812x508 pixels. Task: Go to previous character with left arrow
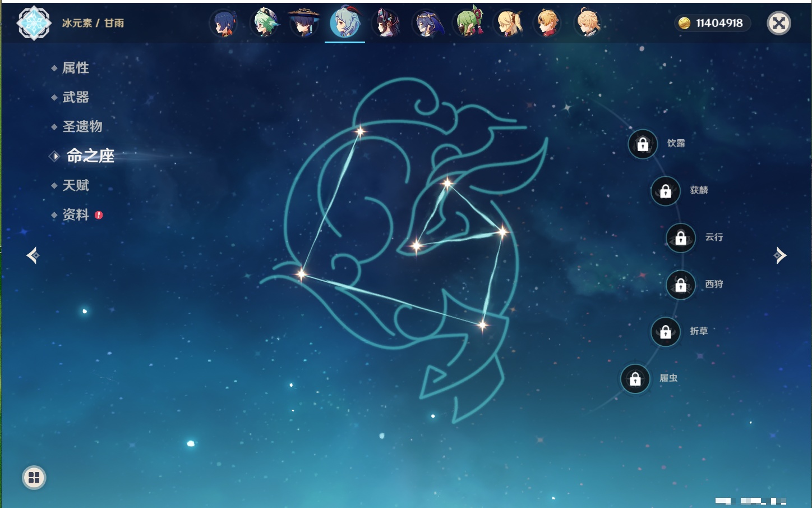[x=33, y=255]
